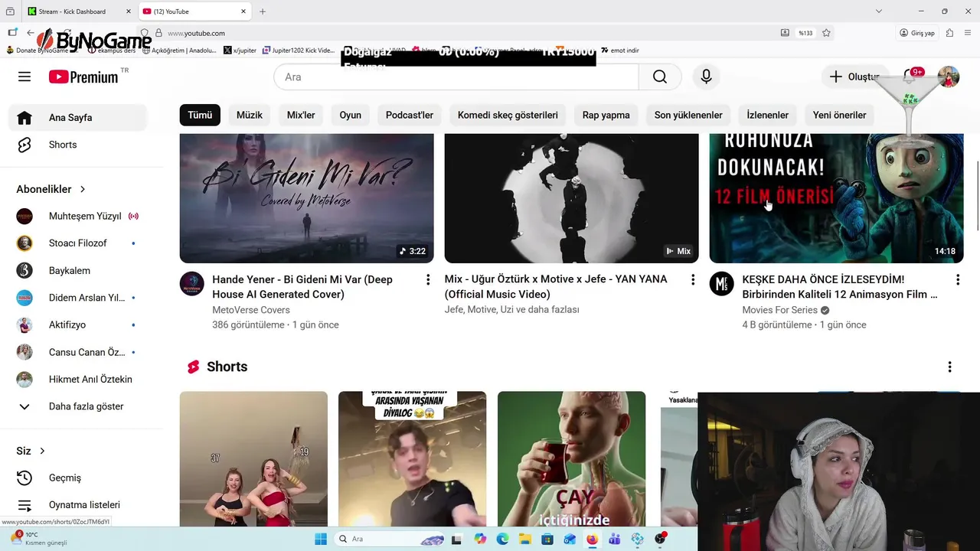Open the Oluştur create button
The height and width of the screenshot is (551, 980).
point(854,77)
